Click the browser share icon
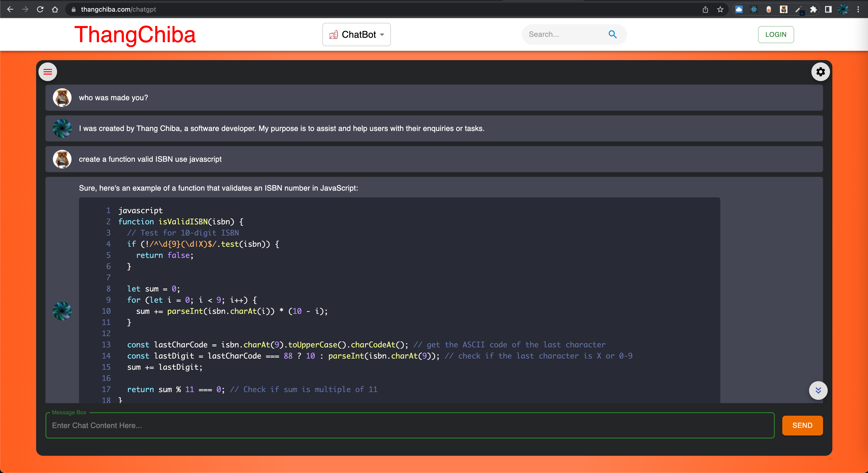 (x=705, y=10)
